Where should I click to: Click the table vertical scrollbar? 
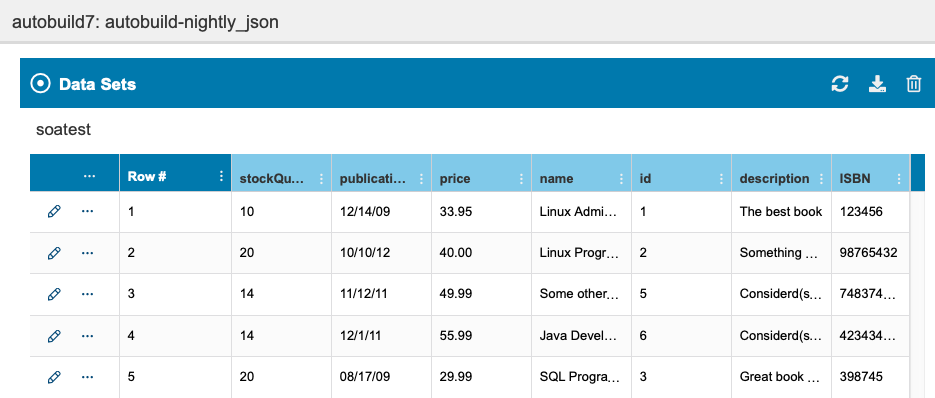click(918, 292)
